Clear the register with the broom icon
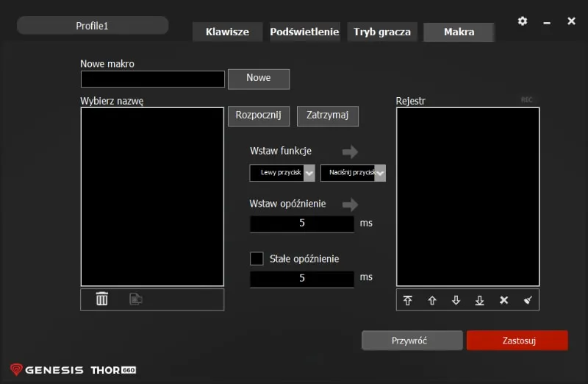The image size is (588, 384). coord(527,300)
